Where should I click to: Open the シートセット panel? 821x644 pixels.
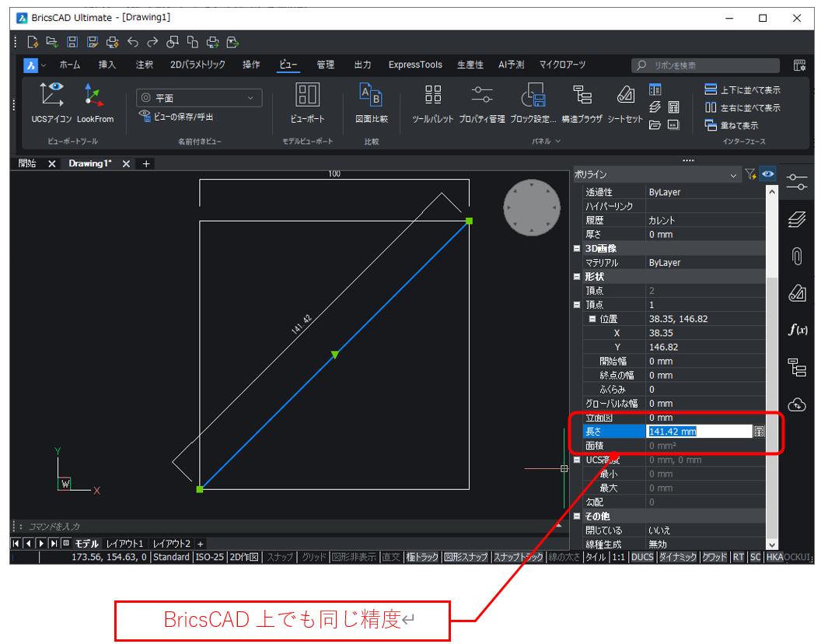click(x=624, y=103)
